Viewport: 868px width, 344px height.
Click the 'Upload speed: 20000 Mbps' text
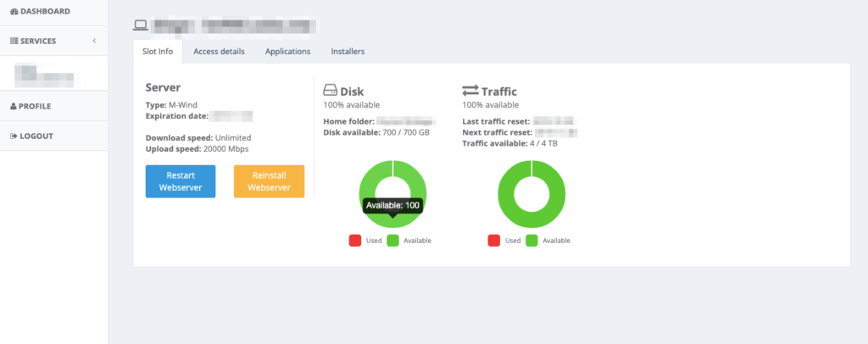tap(197, 149)
